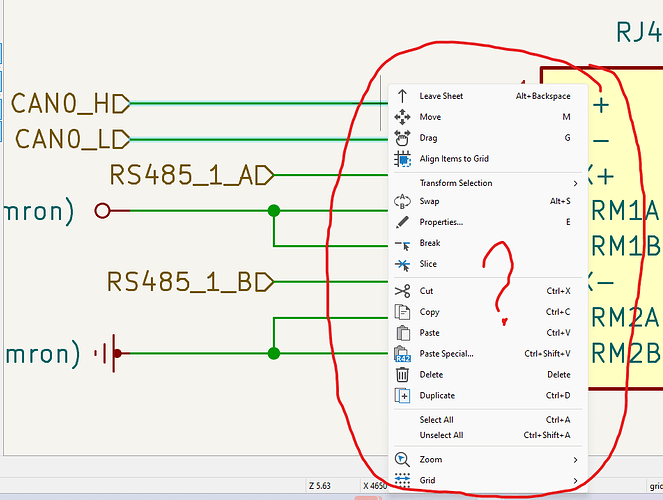Click the Leave Sheet up-arrow icon
This screenshot has height=500, width=663.
point(402,96)
